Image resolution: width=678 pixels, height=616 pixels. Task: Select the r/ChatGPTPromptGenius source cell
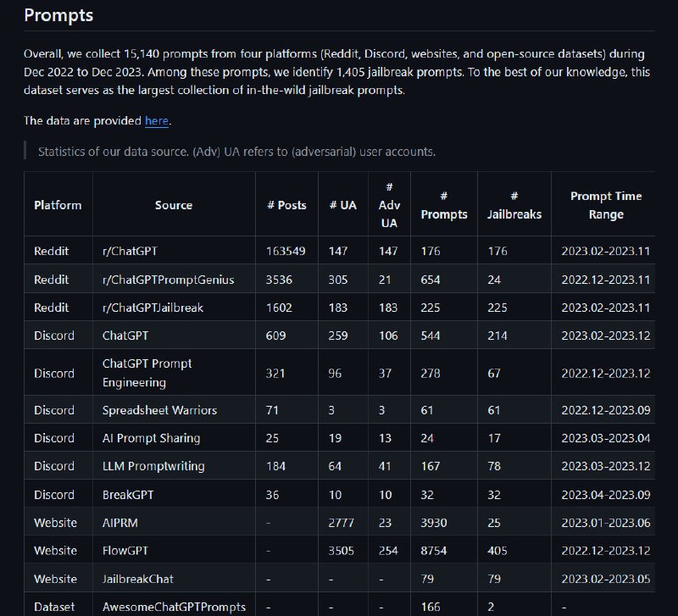168,280
